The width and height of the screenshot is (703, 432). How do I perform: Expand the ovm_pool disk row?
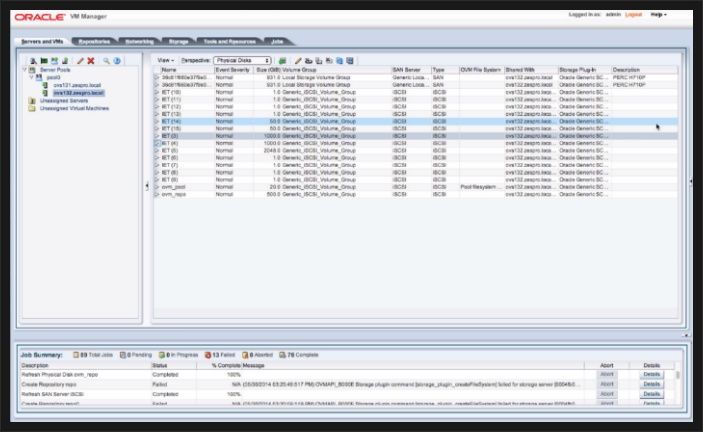[x=157, y=187]
